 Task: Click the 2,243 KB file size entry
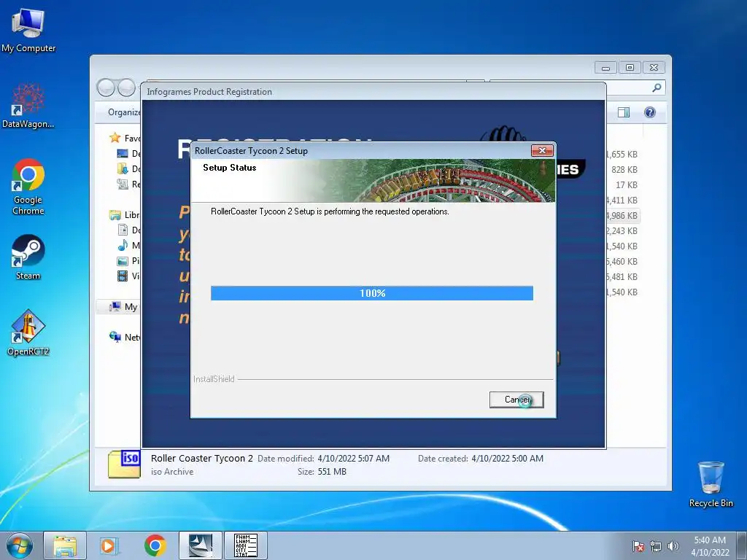point(622,231)
